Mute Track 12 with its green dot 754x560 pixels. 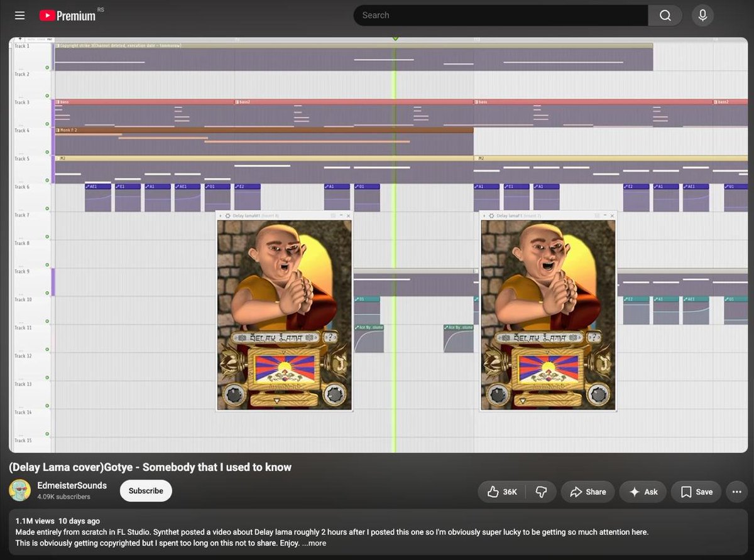pyautogui.click(x=47, y=377)
